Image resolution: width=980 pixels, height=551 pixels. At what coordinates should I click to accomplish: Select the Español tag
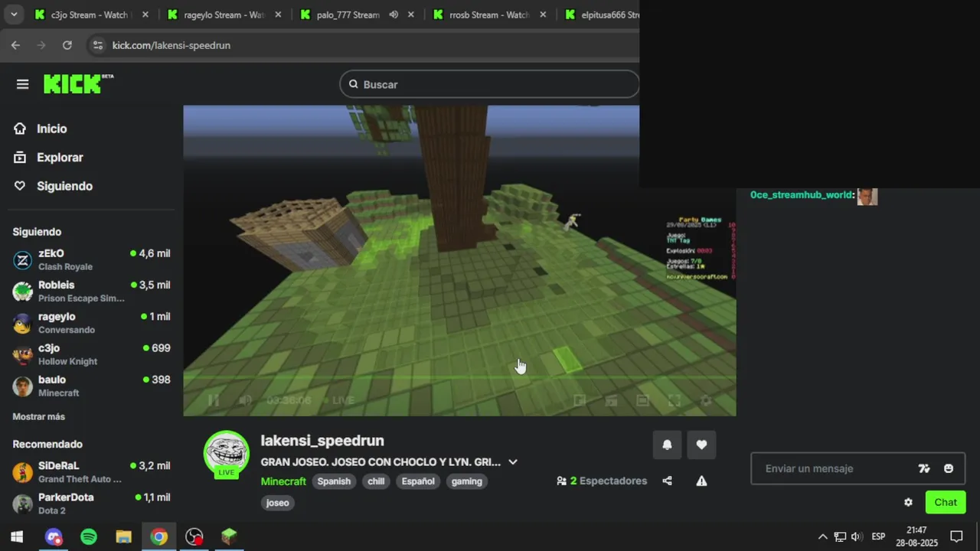click(418, 481)
